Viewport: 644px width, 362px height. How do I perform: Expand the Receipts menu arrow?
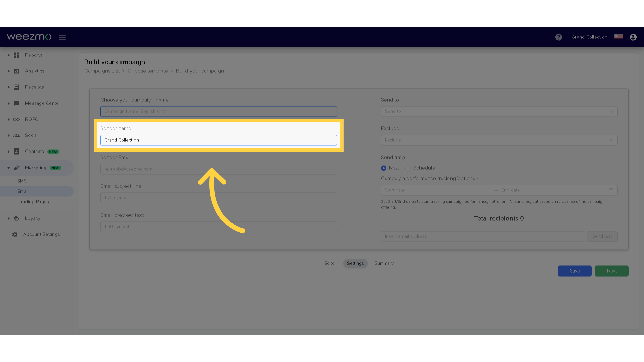[9, 87]
